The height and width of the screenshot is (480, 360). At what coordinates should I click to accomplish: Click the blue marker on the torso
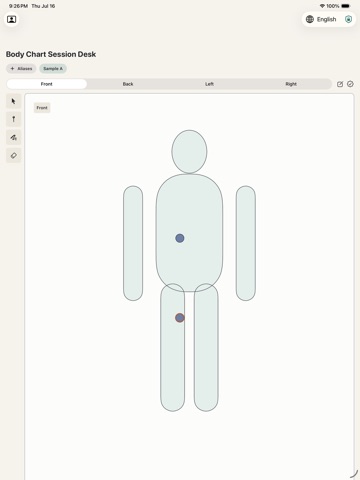click(x=180, y=238)
